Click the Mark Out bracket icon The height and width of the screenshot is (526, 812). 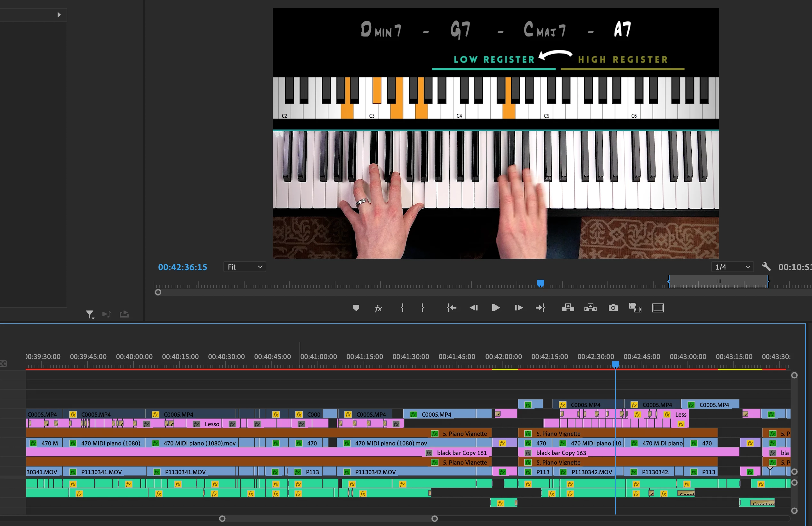(422, 308)
